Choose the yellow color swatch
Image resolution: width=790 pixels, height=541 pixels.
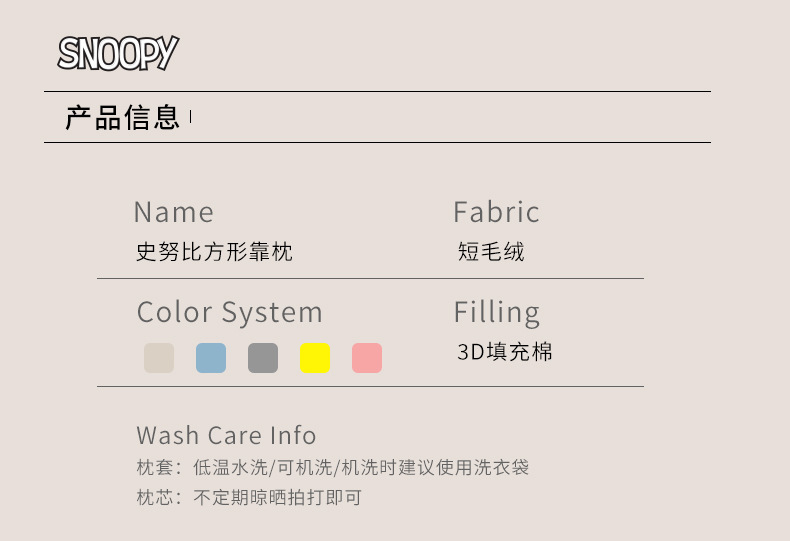point(315,358)
